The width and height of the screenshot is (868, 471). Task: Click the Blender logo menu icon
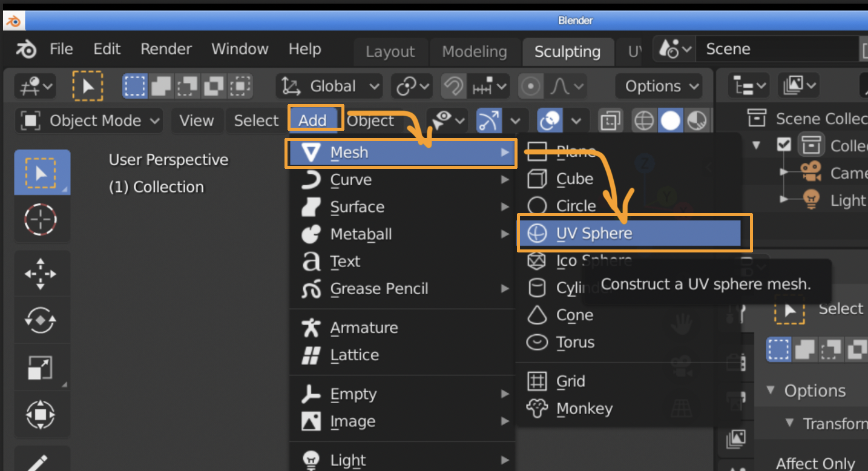click(x=26, y=49)
